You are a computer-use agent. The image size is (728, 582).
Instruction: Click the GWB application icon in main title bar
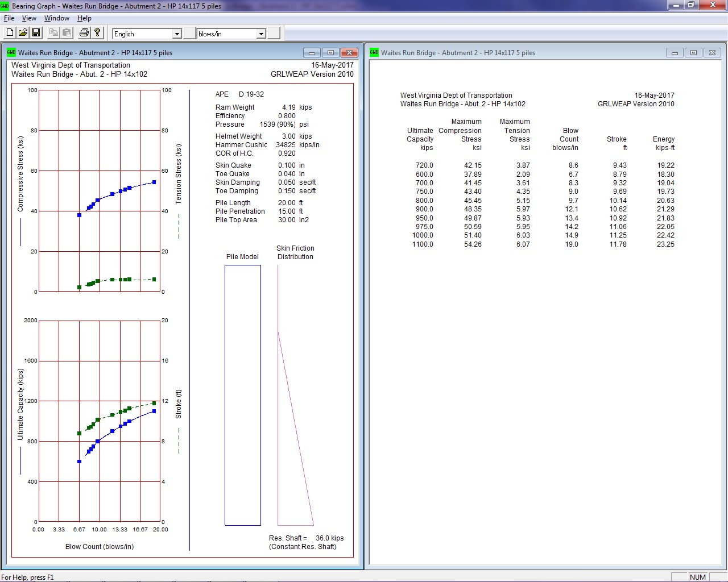click(x=5, y=5)
